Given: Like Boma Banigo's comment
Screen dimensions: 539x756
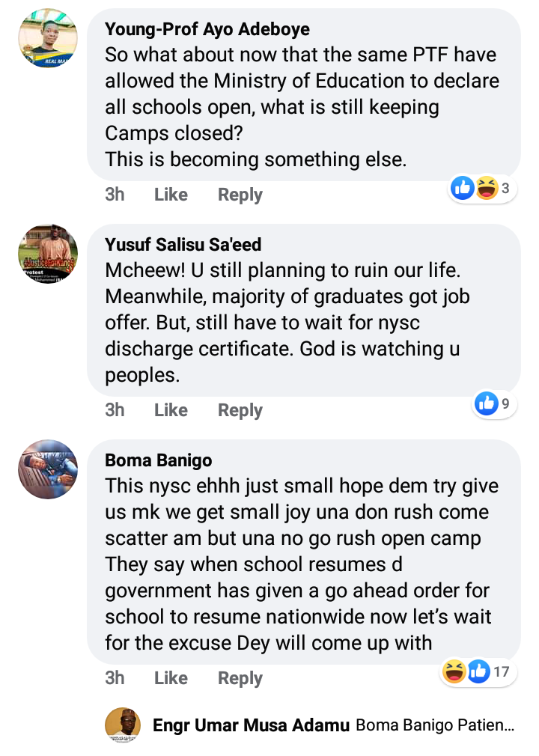Looking at the screenshot, I should 171,678.
